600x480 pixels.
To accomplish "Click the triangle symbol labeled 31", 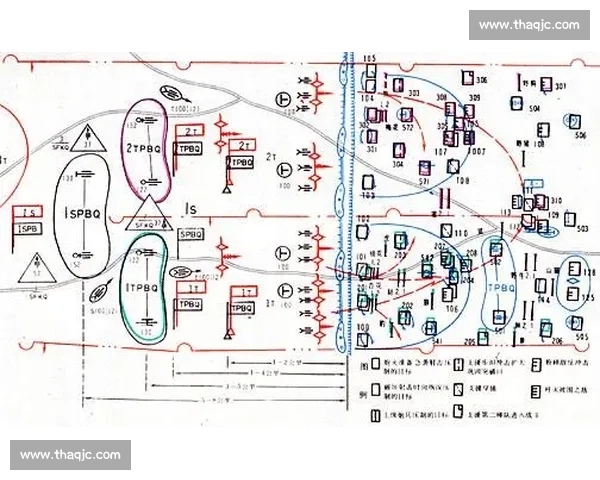I will point(87,139).
